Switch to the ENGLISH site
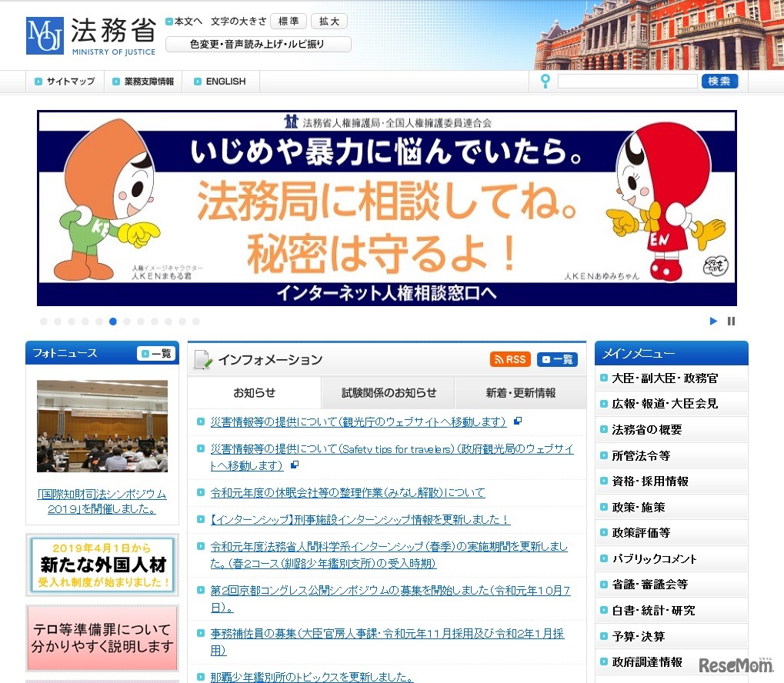The image size is (784, 683). click(x=221, y=81)
